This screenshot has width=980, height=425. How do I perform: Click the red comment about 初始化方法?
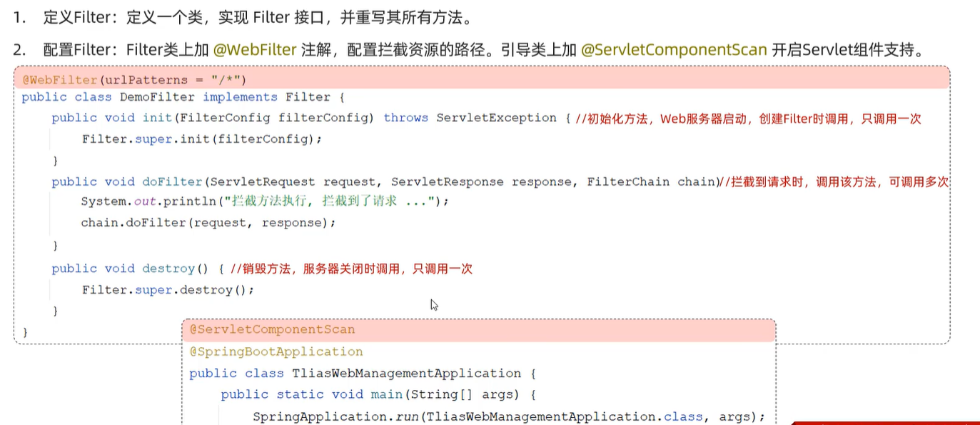click(749, 119)
